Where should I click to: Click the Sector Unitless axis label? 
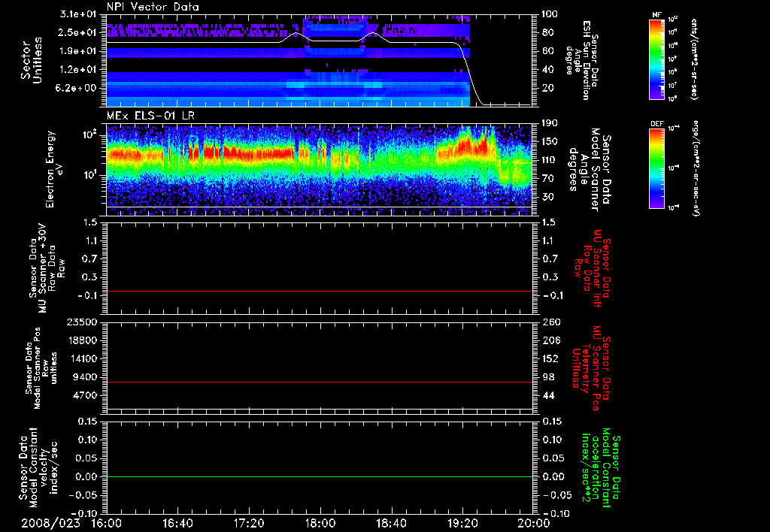(x=31, y=59)
